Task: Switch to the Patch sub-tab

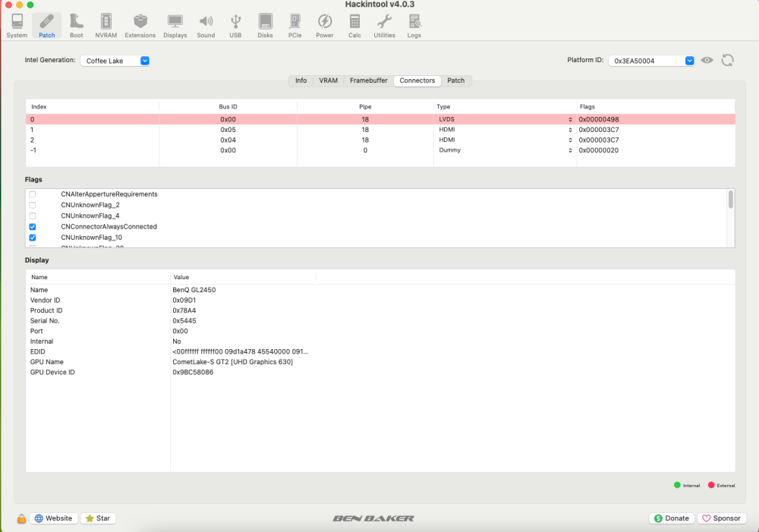Action: click(x=456, y=81)
